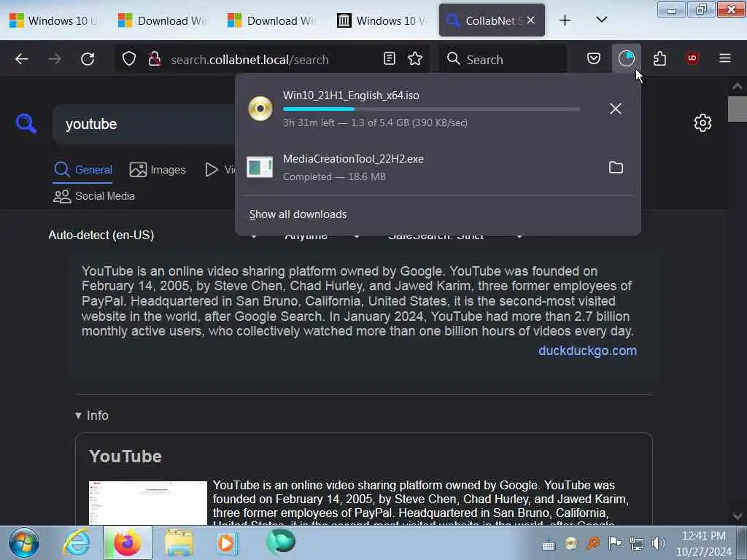The image size is (747, 560).
Task: Click Show all downloads
Action: pyautogui.click(x=298, y=214)
